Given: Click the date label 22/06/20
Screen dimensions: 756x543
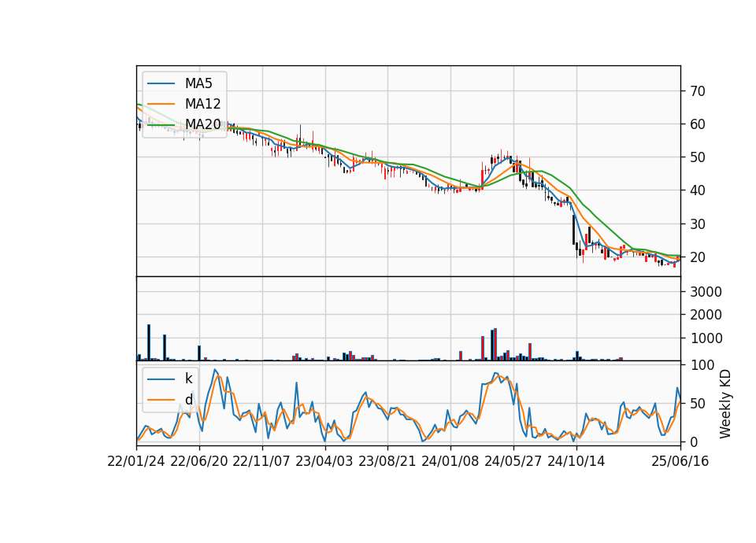Looking at the screenshot, I should 199,461.
